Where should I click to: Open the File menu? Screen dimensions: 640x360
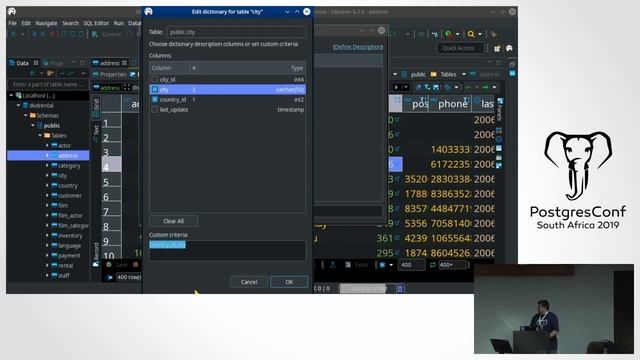tap(12, 23)
